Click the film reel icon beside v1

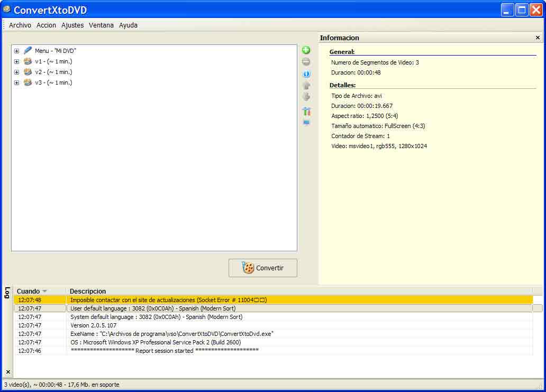pos(28,61)
